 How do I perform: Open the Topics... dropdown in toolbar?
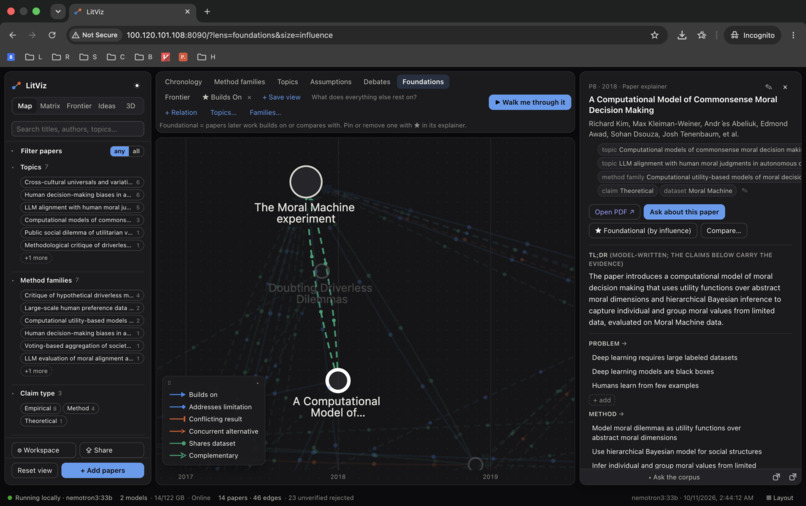(x=223, y=113)
